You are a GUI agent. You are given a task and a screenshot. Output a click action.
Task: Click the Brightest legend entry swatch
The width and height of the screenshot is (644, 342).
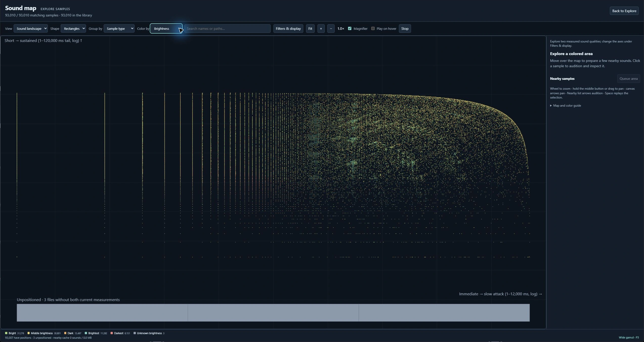[x=86, y=333]
